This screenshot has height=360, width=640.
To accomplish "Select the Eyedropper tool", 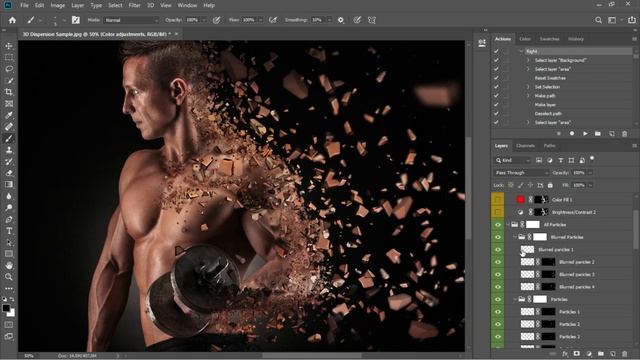I will click(9, 115).
